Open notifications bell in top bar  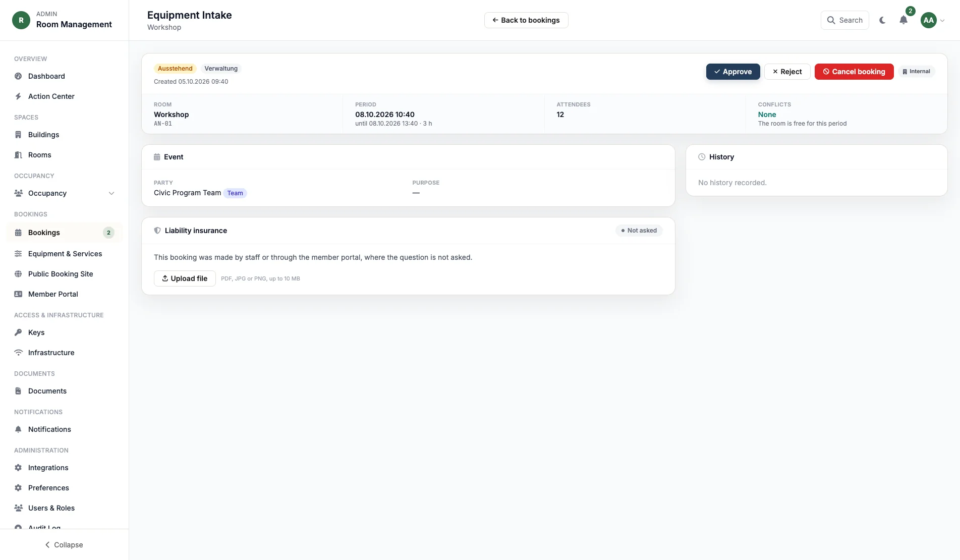coord(903,20)
